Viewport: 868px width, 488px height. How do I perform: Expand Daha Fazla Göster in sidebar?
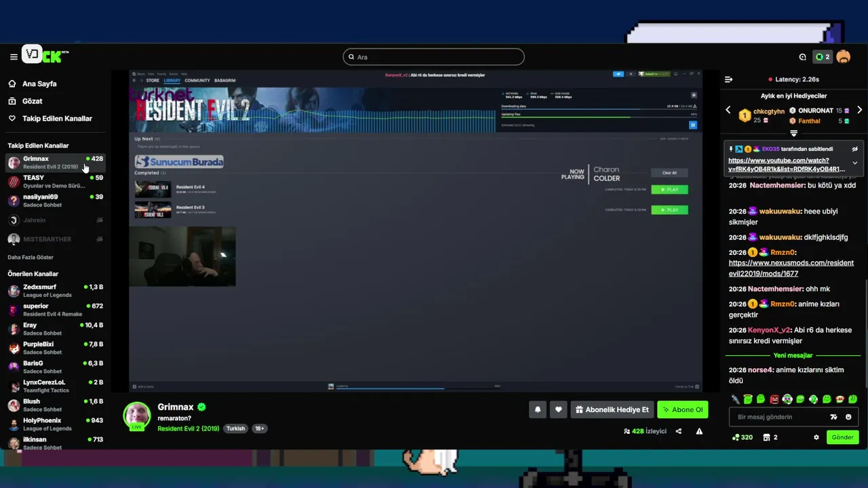[31, 258]
